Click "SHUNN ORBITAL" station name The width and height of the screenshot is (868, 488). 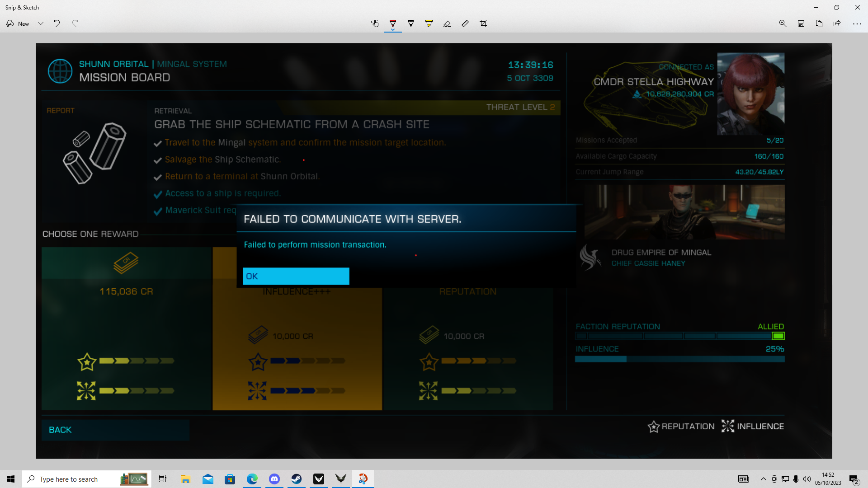[x=113, y=64]
